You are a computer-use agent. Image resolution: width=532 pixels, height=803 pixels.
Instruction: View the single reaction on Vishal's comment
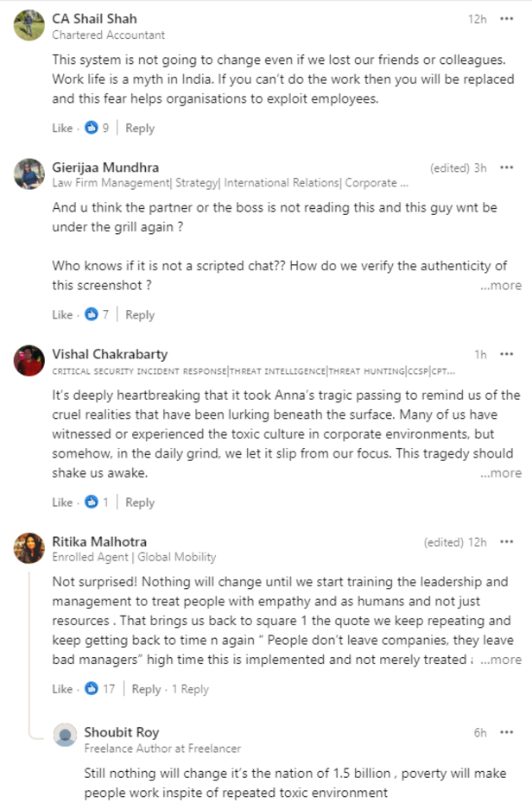91,502
